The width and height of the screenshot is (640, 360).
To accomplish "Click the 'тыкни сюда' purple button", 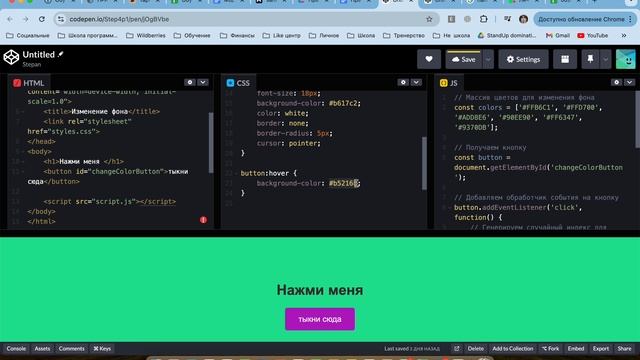I will [x=320, y=319].
